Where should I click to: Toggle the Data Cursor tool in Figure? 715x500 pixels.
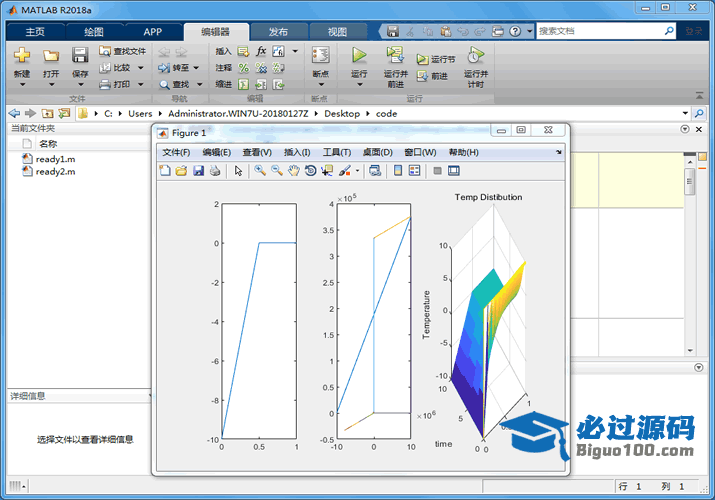[x=327, y=171]
